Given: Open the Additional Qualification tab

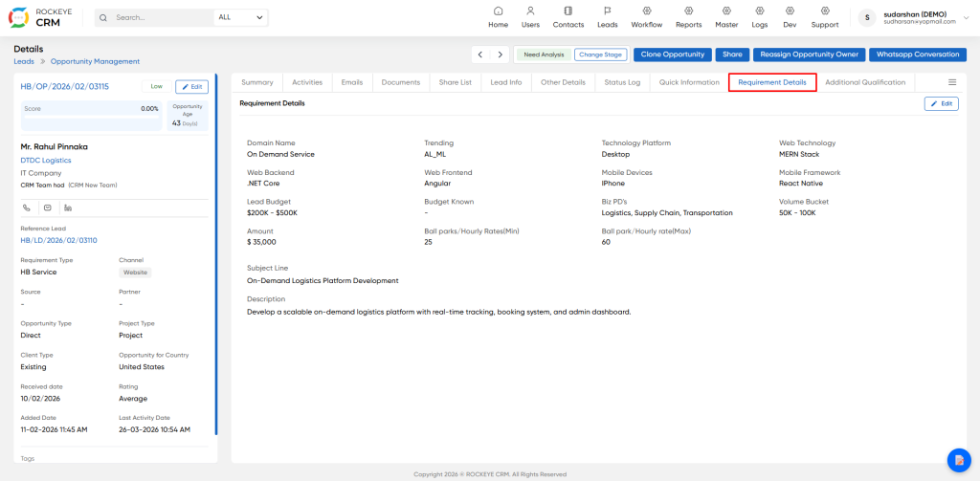Looking at the screenshot, I should [x=865, y=82].
